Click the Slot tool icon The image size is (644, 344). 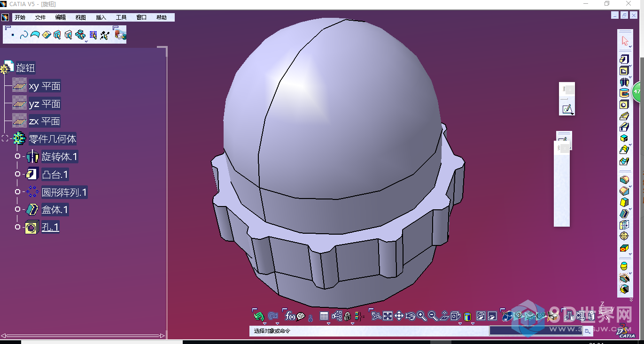624,127
